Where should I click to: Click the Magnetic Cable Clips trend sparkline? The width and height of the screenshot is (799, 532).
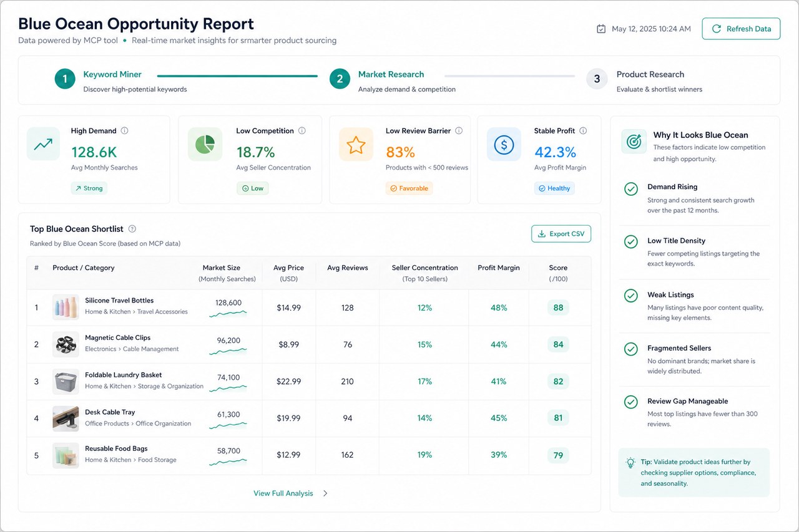(x=228, y=352)
